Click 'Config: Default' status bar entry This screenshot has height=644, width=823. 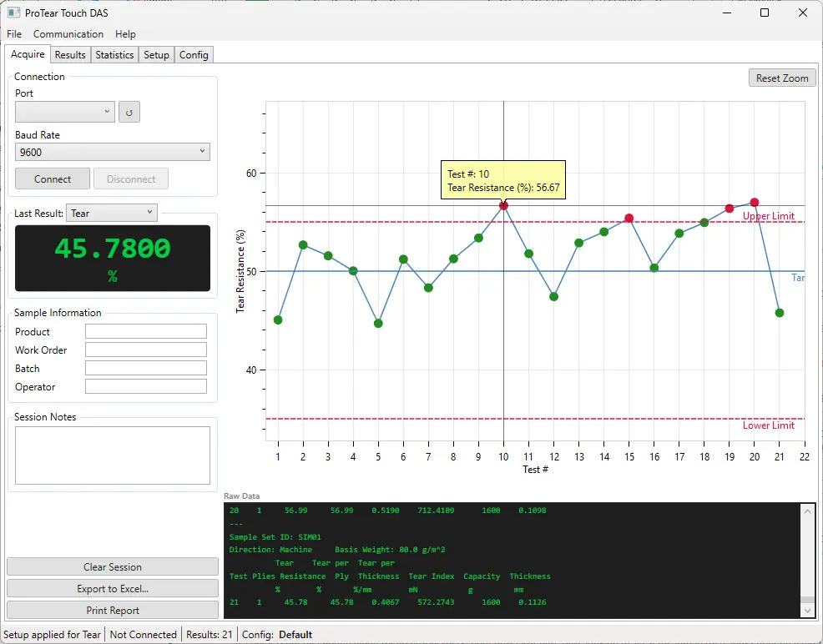(277, 635)
